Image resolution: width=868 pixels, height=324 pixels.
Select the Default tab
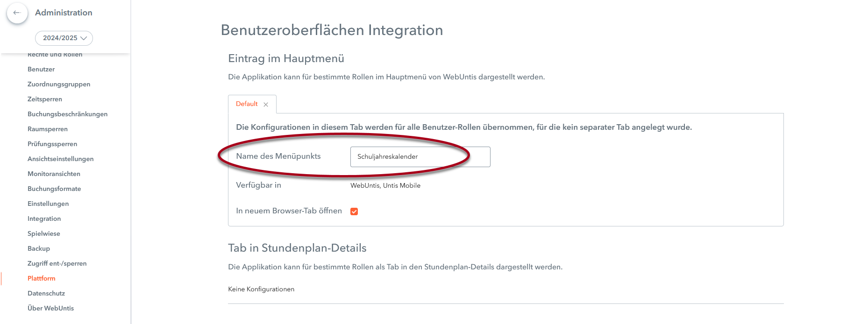click(247, 104)
